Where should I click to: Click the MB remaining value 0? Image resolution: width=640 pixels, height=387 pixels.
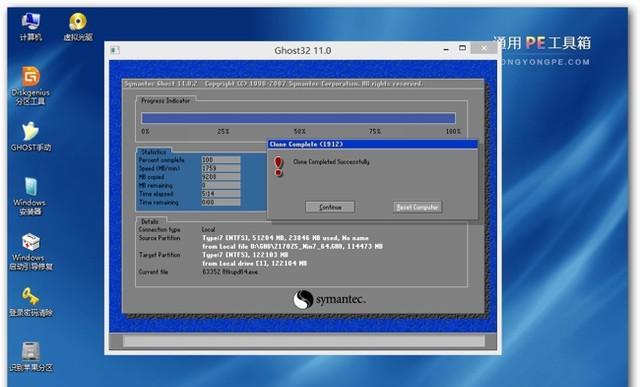click(221, 185)
